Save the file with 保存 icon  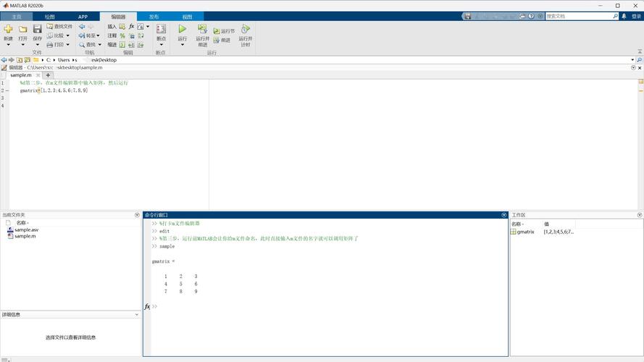[x=37, y=30]
